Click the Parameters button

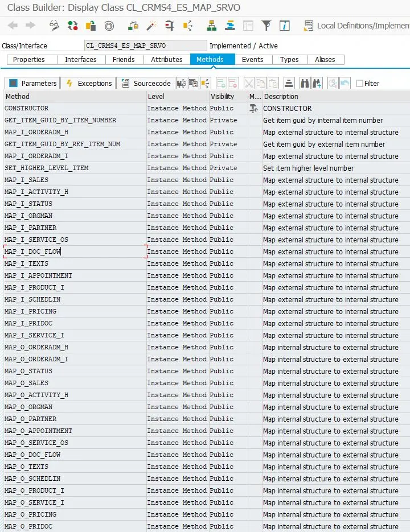[x=32, y=83]
